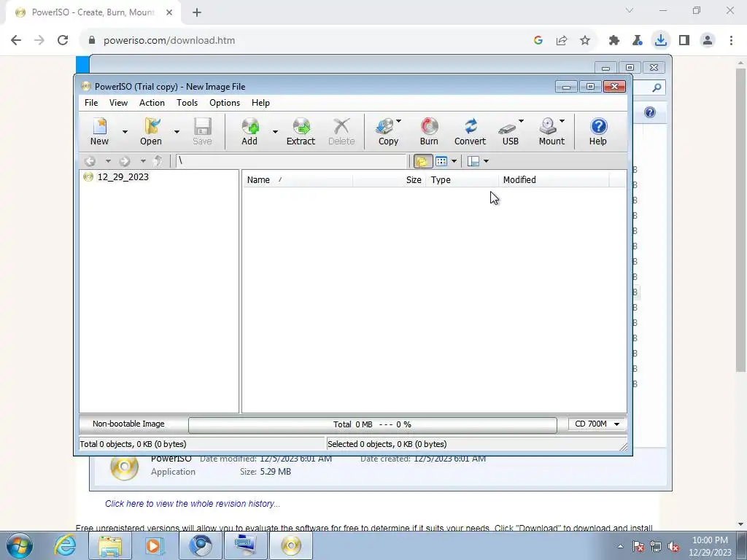Click the Convert toolbar icon
747x560 pixels.
(x=470, y=131)
